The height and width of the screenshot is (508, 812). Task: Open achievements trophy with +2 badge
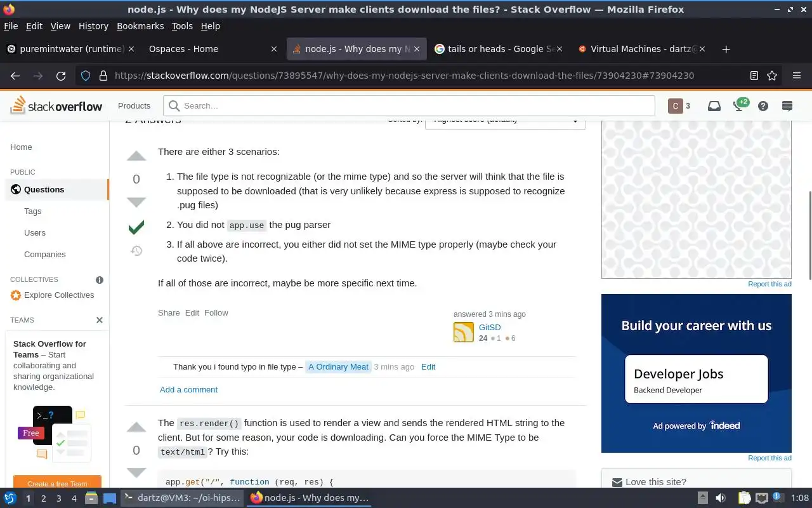(740, 105)
